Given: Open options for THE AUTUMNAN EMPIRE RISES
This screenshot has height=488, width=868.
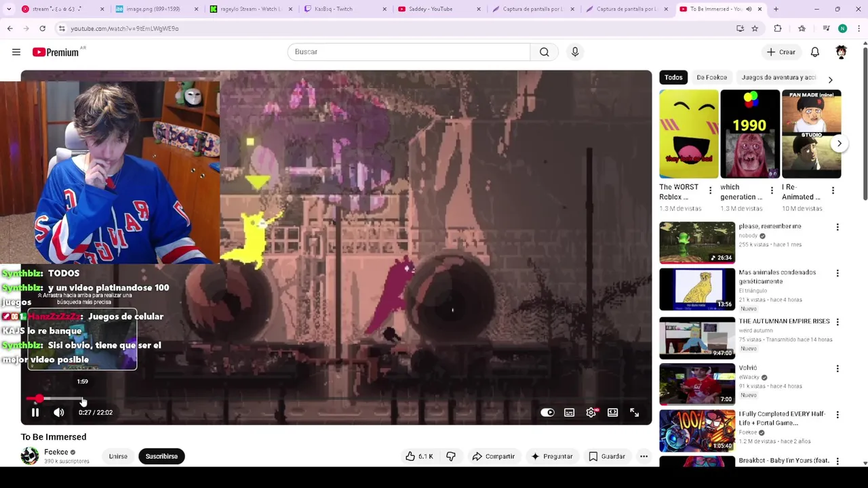Looking at the screenshot, I should (837, 322).
